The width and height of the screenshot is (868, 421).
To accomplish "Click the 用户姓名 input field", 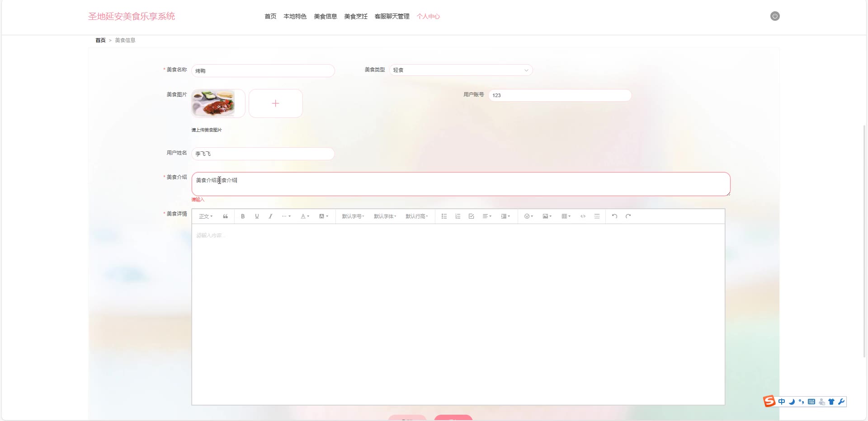I will [263, 154].
